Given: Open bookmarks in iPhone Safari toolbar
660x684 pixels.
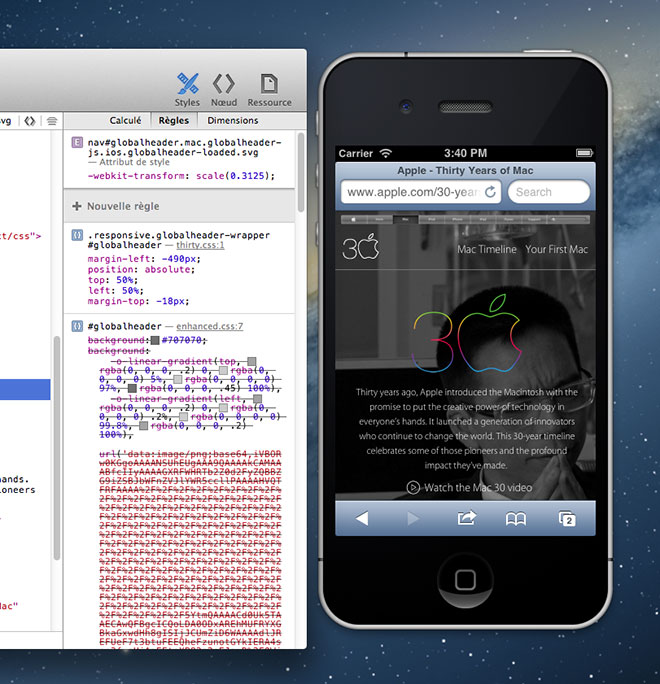Looking at the screenshot, I should tap(516, 519).
